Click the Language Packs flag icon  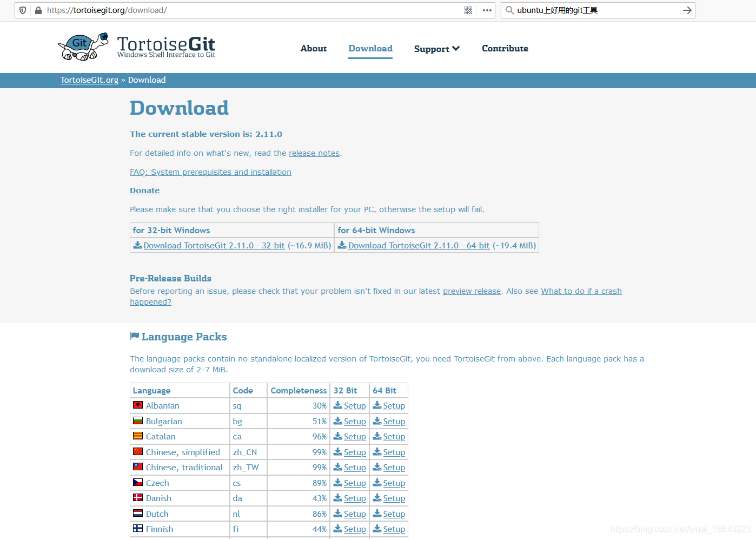pyautogui.click(x=135, y=336)
